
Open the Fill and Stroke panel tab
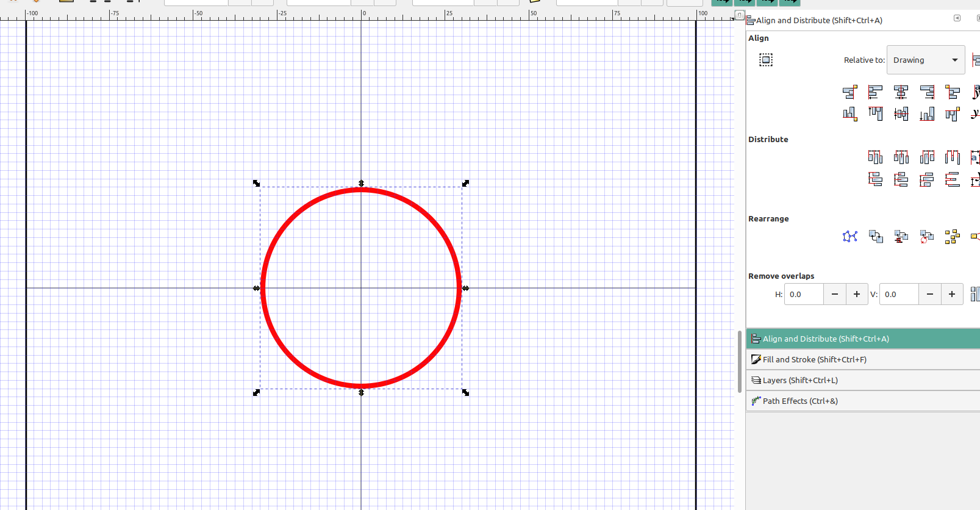tap(863, 359)
